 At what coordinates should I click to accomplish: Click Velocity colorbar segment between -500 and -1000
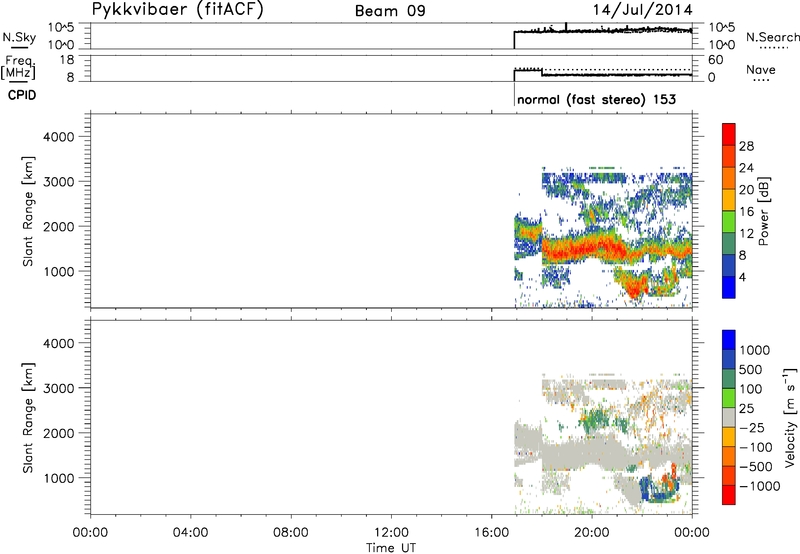729,475
